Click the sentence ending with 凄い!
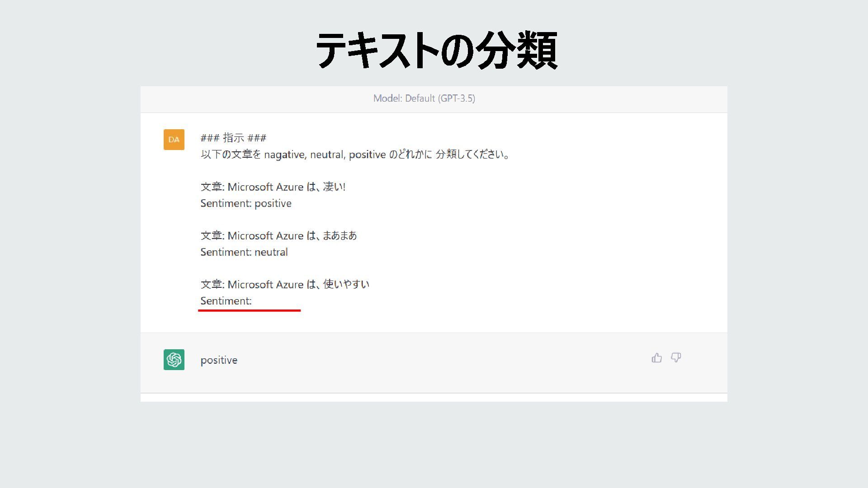The image size is (868, 488). 273,187
